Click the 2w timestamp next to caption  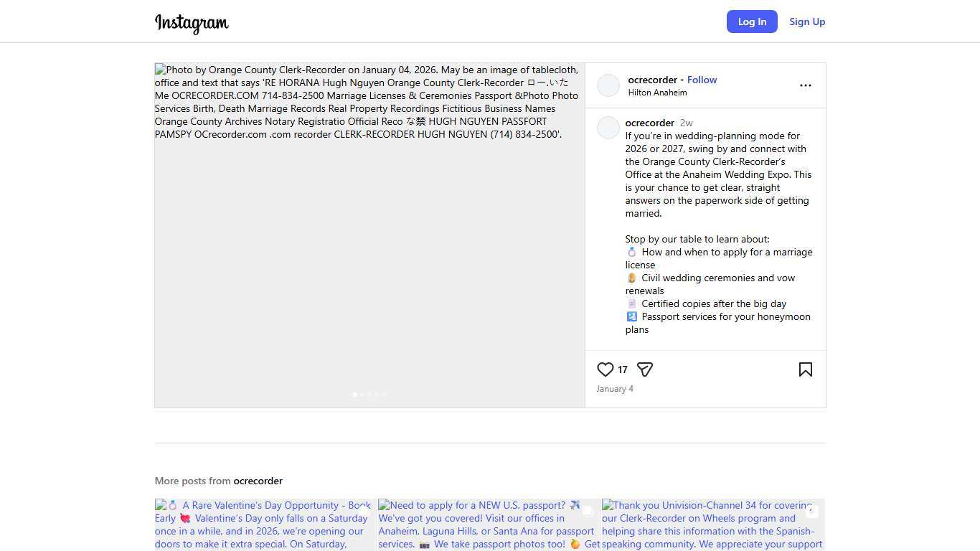click(686, 123)
